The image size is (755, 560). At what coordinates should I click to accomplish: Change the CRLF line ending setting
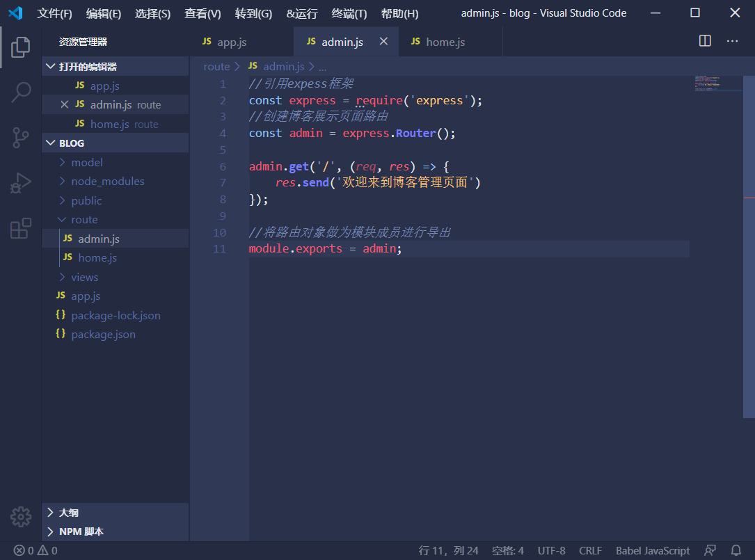(590, 550)
